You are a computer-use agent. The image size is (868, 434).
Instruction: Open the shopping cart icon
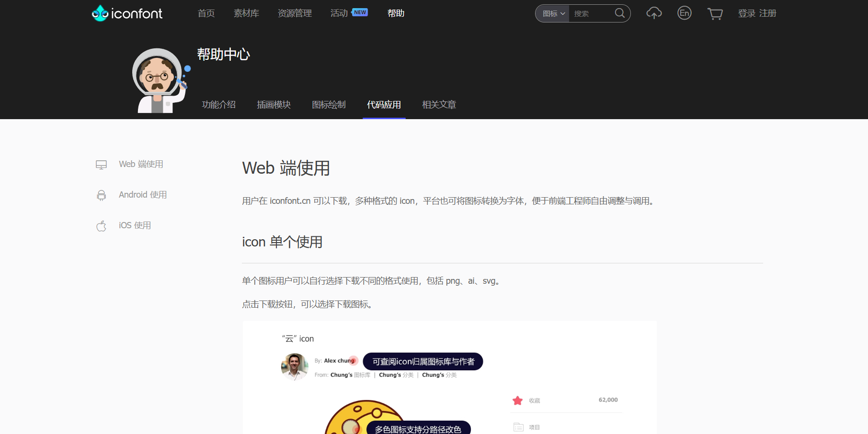click(x=715, y=13)
